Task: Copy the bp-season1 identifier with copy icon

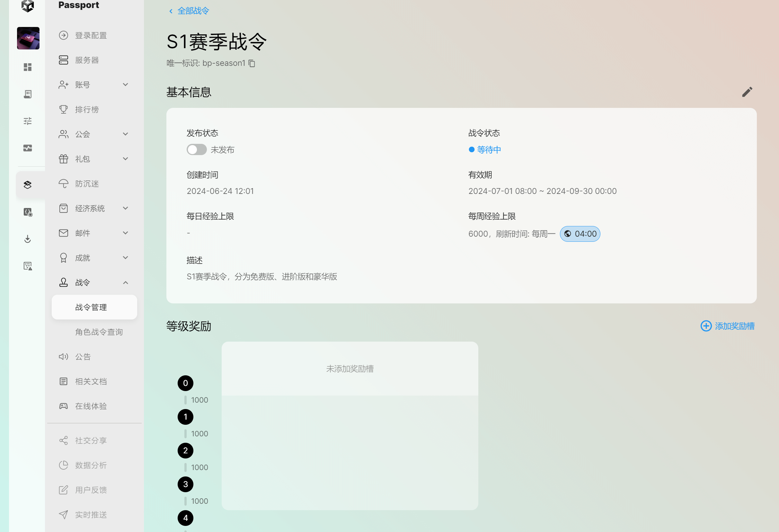Action: (x=252, y=63)
